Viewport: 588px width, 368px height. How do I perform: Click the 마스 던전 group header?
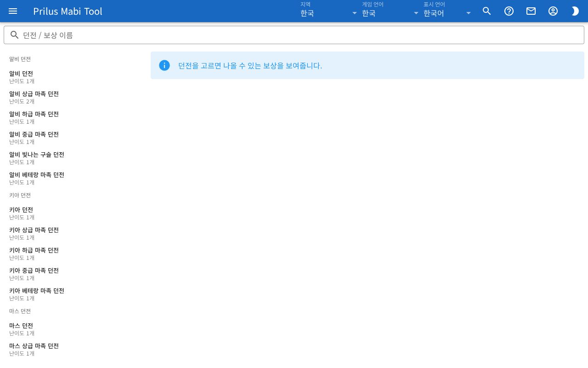pos(20,311)
